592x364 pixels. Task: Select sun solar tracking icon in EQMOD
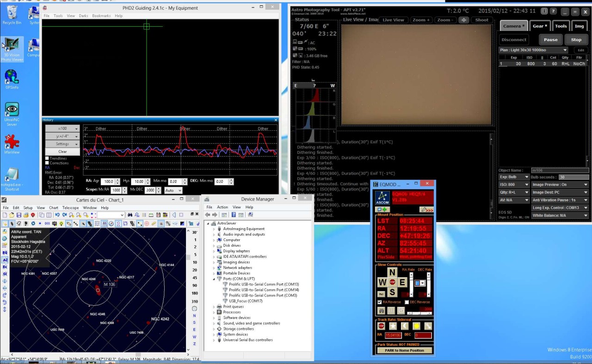417,326
